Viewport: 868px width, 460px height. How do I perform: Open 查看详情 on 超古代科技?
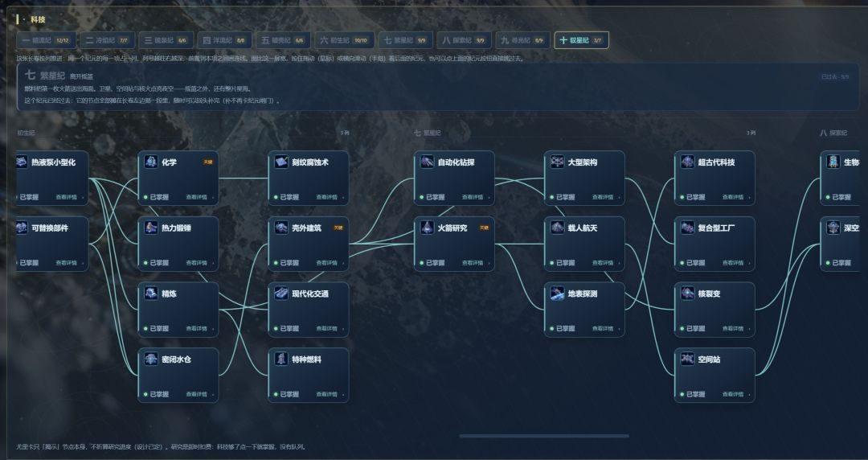pos(735,197)
